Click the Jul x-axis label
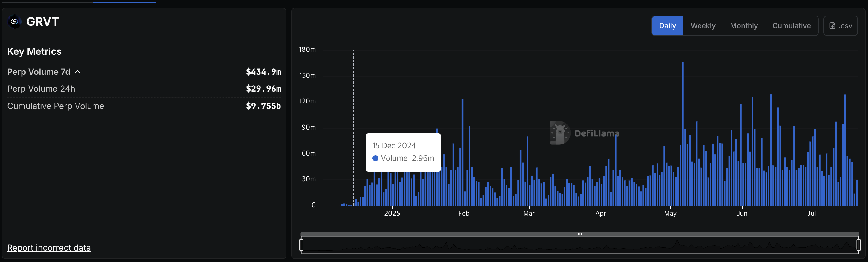 [x=811, y=213]
